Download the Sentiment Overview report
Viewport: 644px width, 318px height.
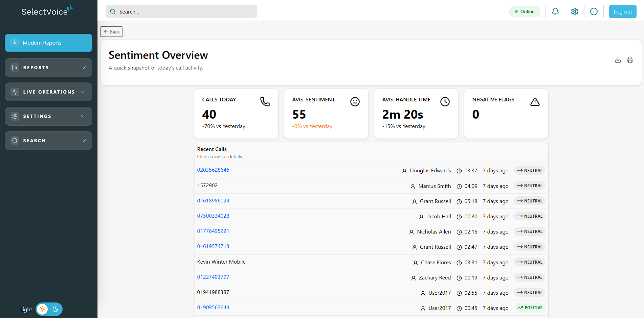point(618,60)
